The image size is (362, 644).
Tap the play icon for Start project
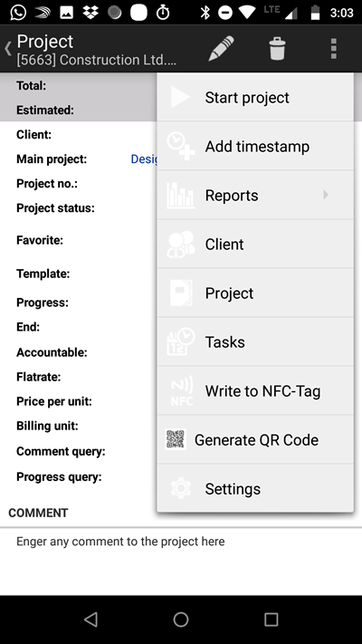coord(180,97)
